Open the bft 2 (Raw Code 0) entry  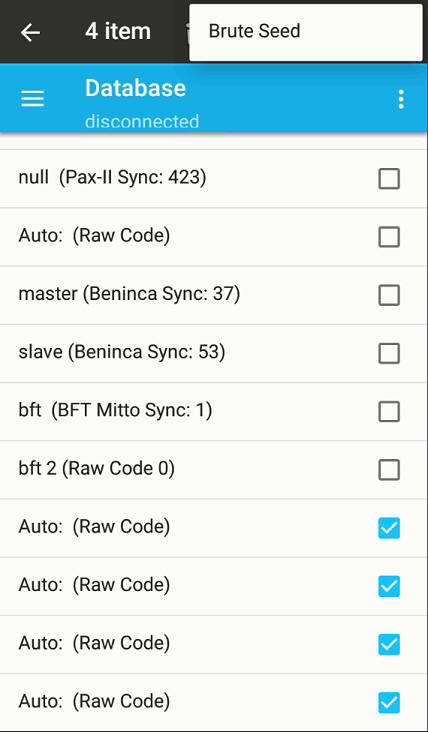click(x=213, y=470)
